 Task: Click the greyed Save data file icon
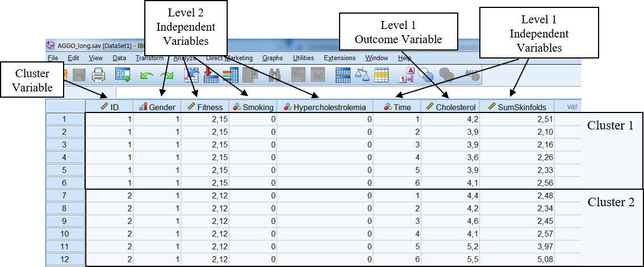pos(80,75)
